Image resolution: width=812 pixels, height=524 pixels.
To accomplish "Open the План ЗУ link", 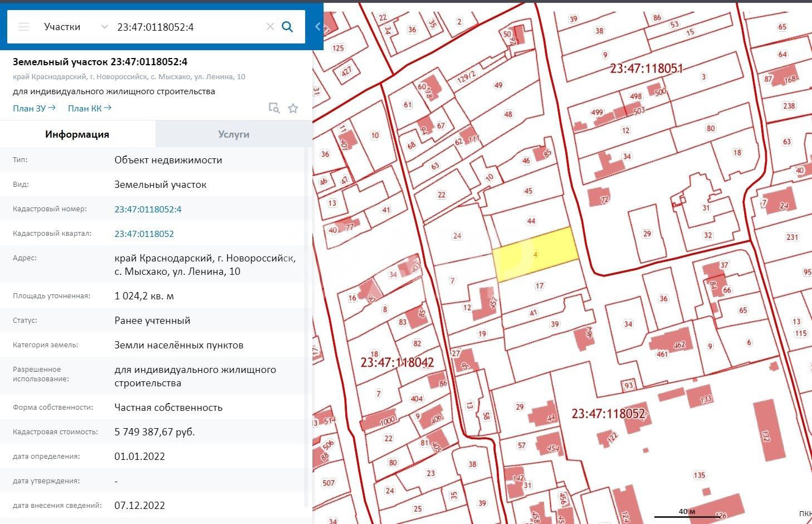I will point(34,108).
